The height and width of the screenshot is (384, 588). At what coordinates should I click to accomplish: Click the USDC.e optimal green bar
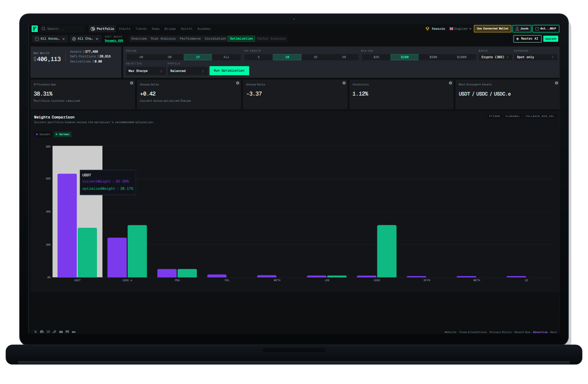pyautogui.click(x=137, y=251)
